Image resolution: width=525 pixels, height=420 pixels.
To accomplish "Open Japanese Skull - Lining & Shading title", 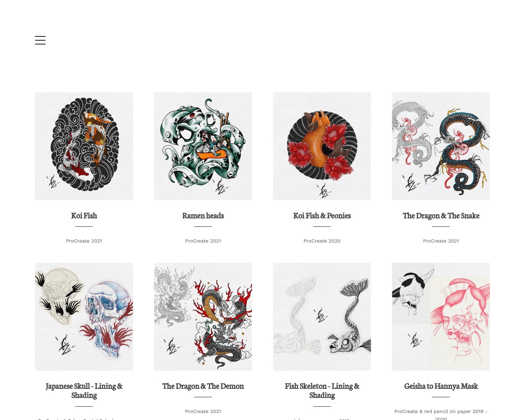I will pos(84,391).
